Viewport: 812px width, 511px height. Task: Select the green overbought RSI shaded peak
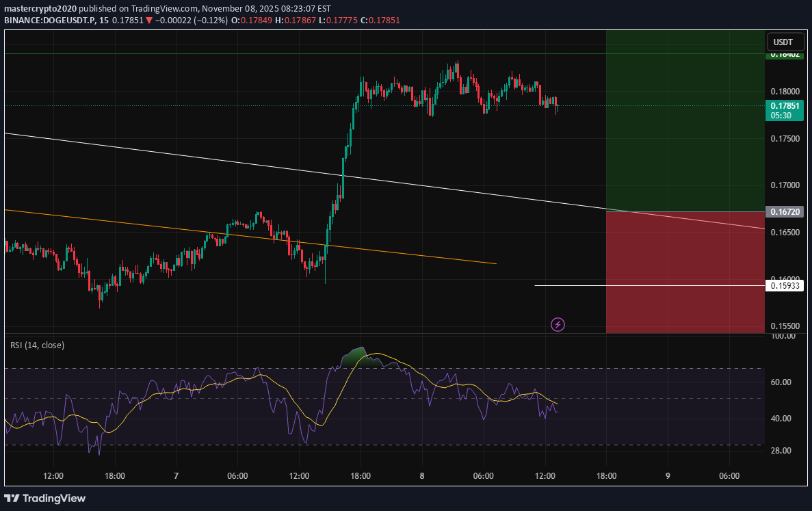(356, 358)
